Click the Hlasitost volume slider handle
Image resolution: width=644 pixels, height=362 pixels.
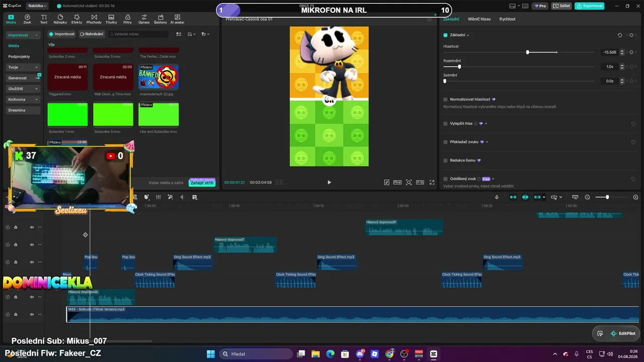(x=527, y=52)
